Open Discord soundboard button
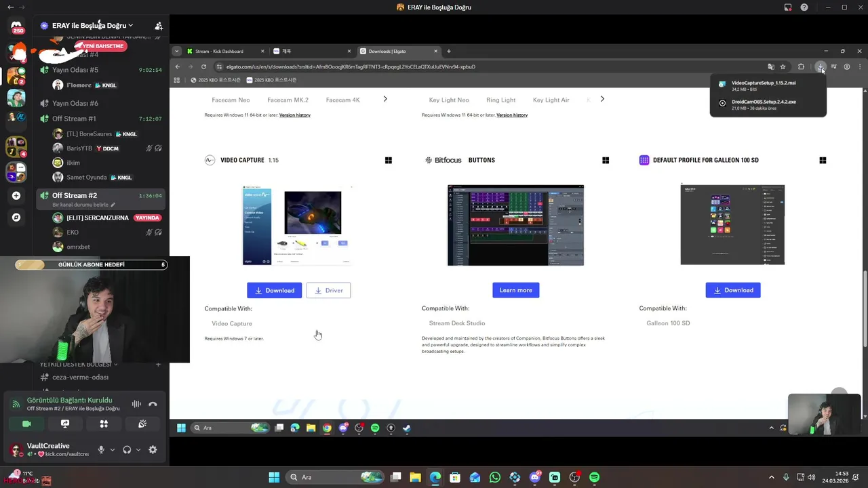The width and height of the screenshot is (868, 488). (142, 424)
